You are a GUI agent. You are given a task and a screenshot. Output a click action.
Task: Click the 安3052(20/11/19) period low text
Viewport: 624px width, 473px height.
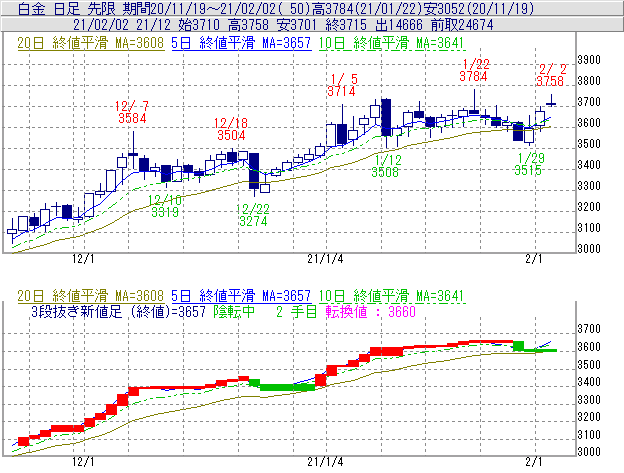(478, 9)
